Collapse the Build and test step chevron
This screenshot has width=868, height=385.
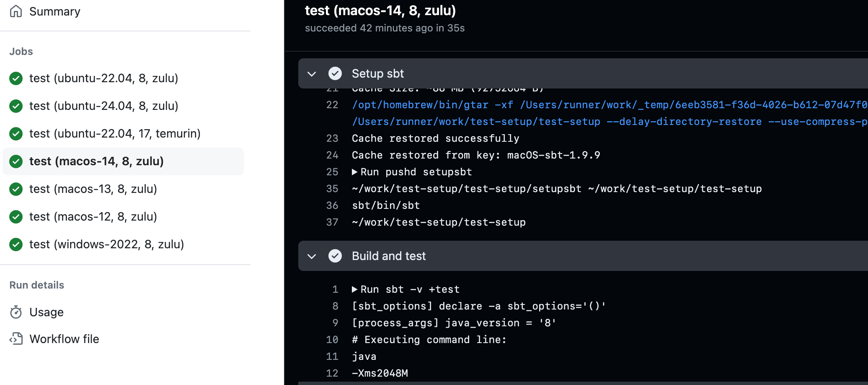coord(312,256)
